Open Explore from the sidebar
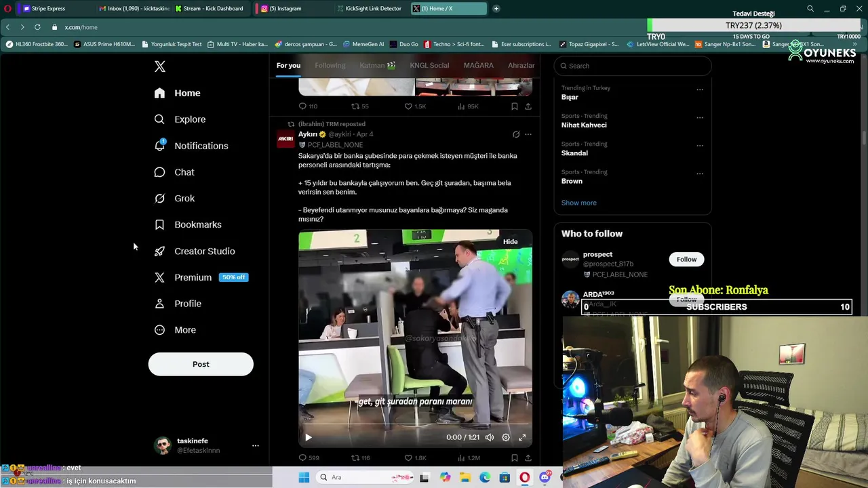868x488 pixels. click(x=180, y=119)
